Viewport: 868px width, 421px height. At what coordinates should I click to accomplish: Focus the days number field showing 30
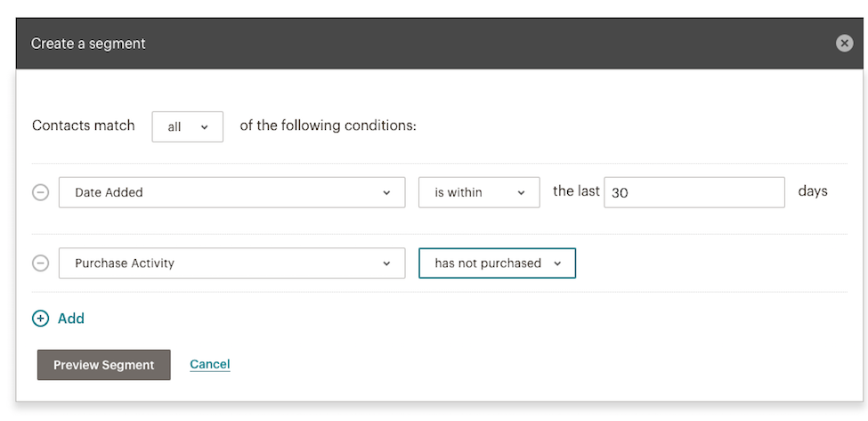694,192
